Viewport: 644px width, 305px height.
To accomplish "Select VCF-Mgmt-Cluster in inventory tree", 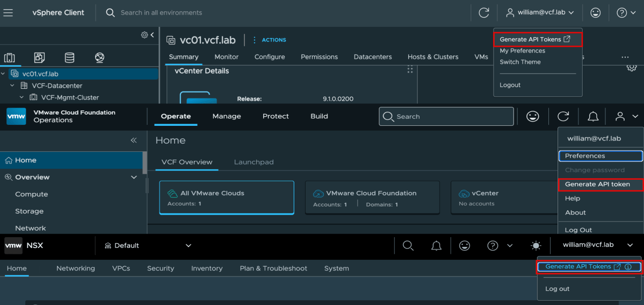I will pyautogui.click(x=70, y=97).
